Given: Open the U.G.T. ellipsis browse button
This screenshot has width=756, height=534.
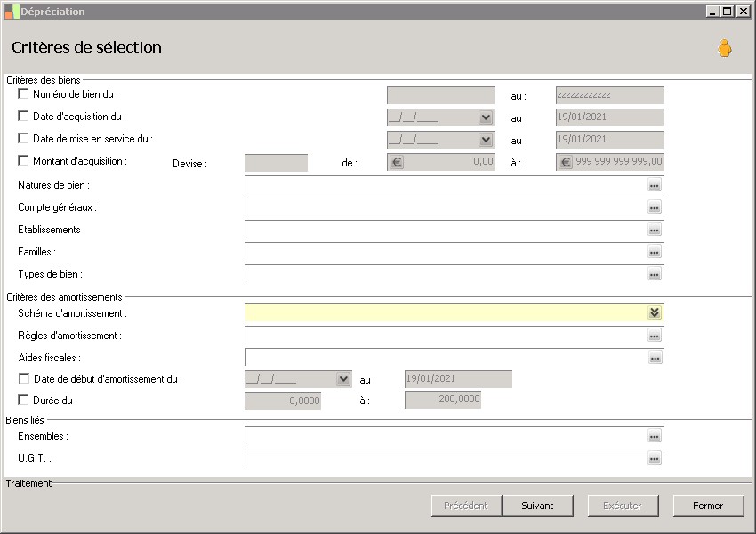Looking at the screenshot, I should (x=655, y=458).
